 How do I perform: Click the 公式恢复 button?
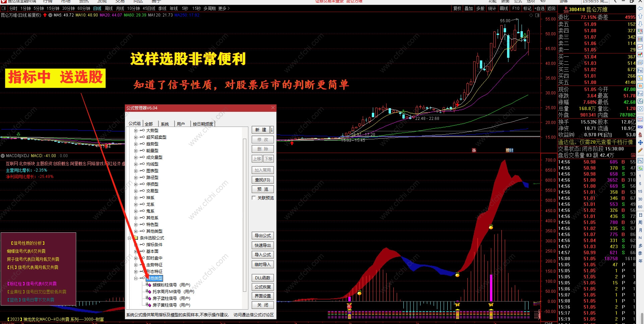point(263,287)
